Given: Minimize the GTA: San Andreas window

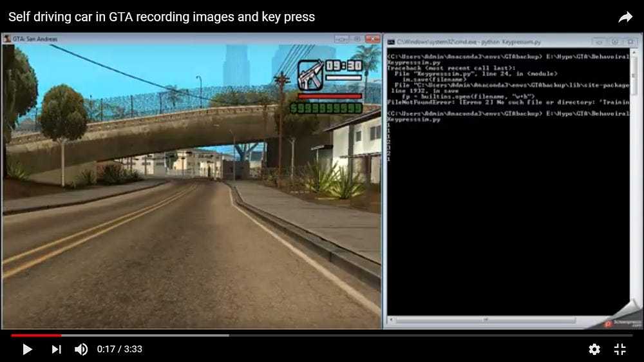Looking at the screenshot, I should tap(342, 39).
